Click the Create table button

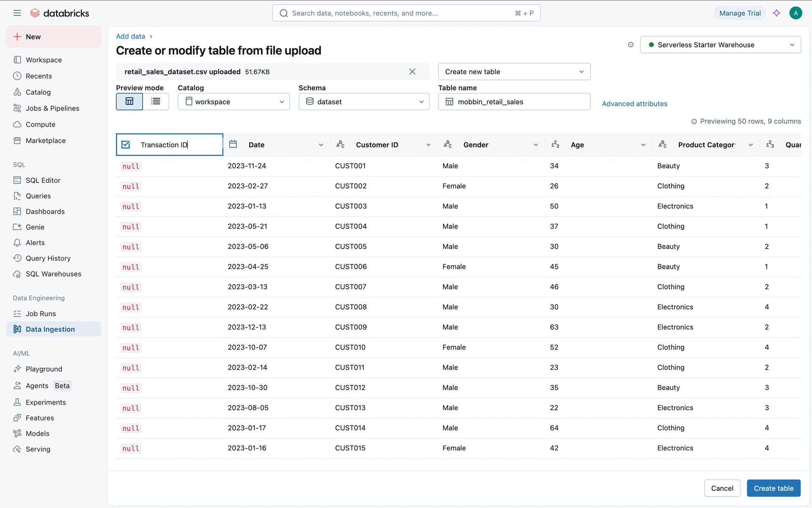click(773, 488)
